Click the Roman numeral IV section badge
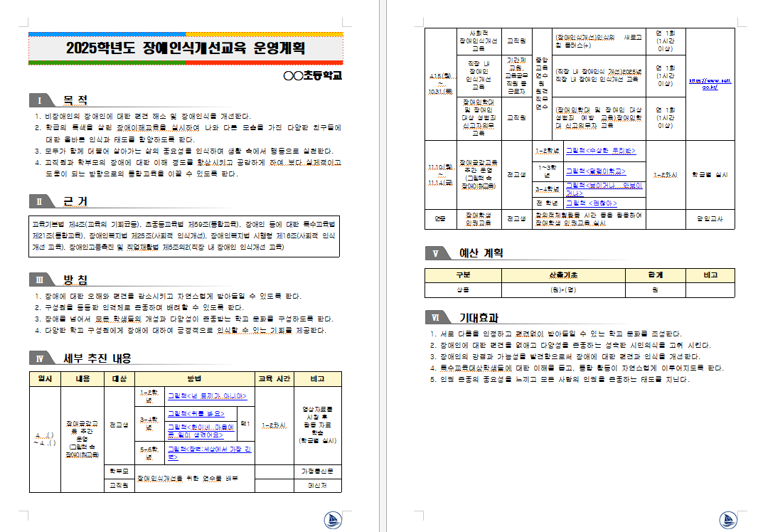Viewport: 758px width, 532px height. point(41,358)
